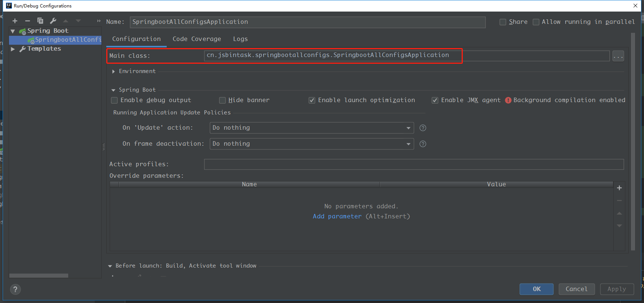Check Hide banner option
This screenshot has height=303, width=644.
[x=222, y=100]
